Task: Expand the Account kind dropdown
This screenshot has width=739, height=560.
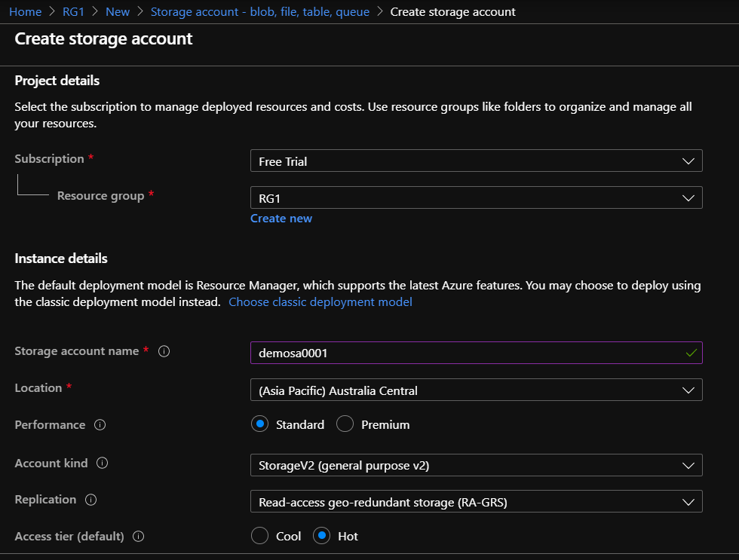Action: pos(476,465)
